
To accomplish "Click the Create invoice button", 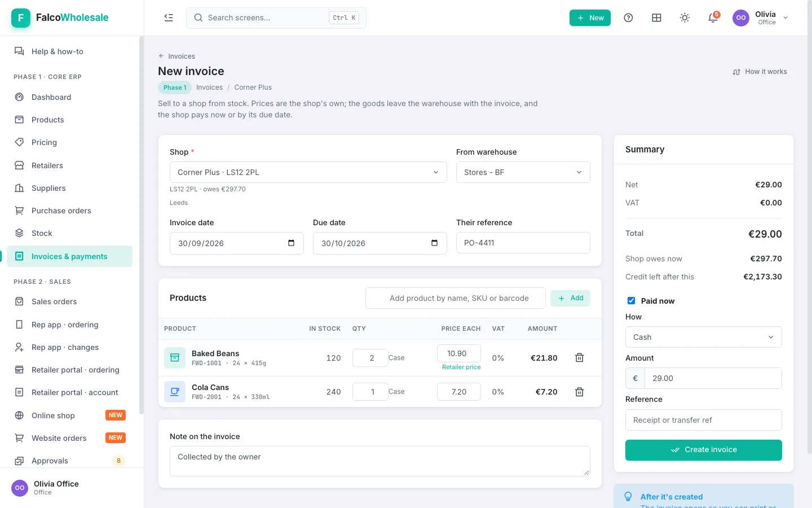I will (x=704, y=450).
